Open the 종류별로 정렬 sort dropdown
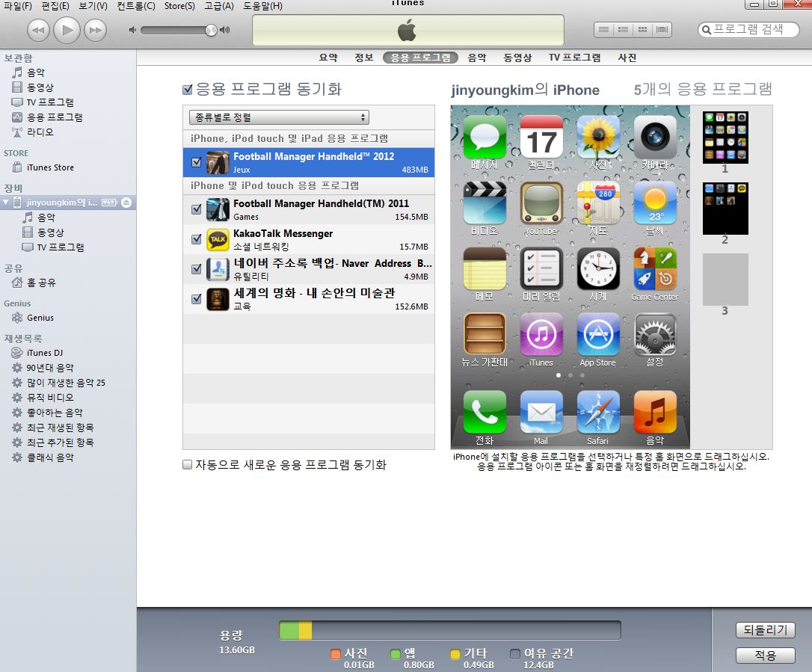The height and width of the screenshot is (672, 812). [x=279, y=117]
